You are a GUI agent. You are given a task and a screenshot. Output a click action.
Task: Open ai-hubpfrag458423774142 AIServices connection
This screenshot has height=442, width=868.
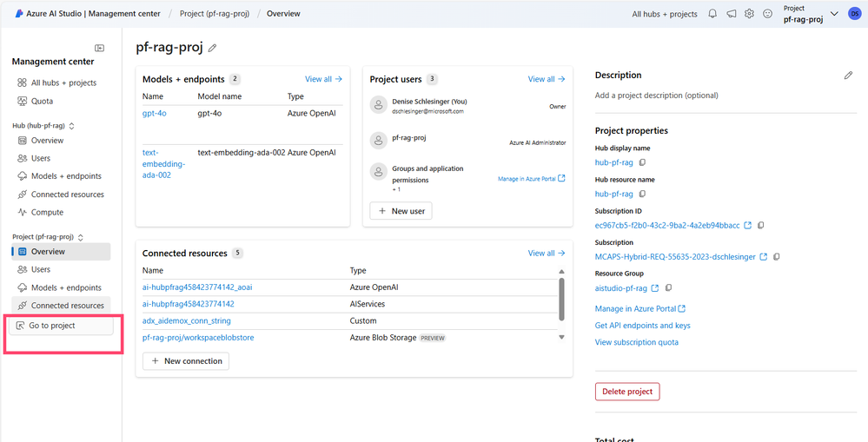189,304
